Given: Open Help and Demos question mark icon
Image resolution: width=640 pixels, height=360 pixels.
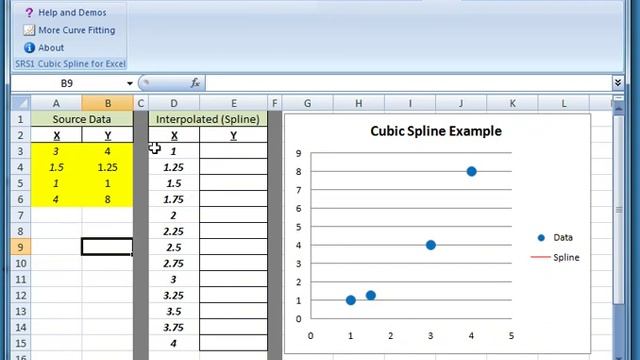Looking at the screenshot, I should [29, 13].
